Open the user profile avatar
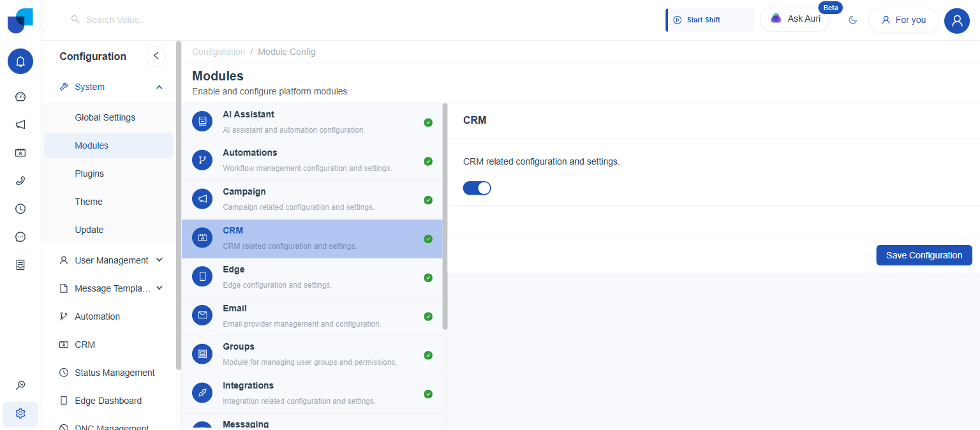This screenshot has width=980, height=430. [957, 20]
